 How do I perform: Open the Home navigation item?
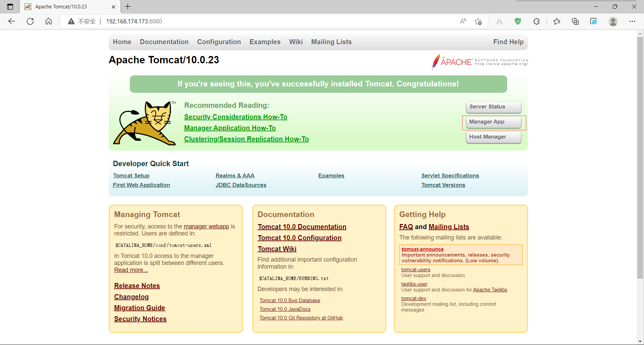coord(122,42)
